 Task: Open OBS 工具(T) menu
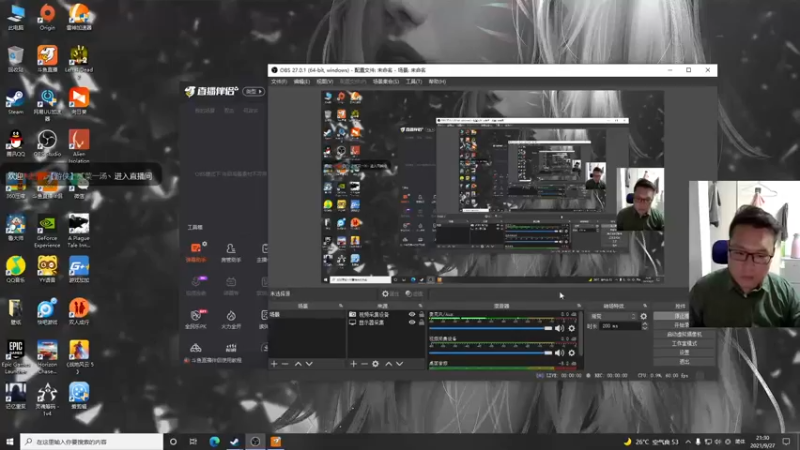click(x=414, y=82)
